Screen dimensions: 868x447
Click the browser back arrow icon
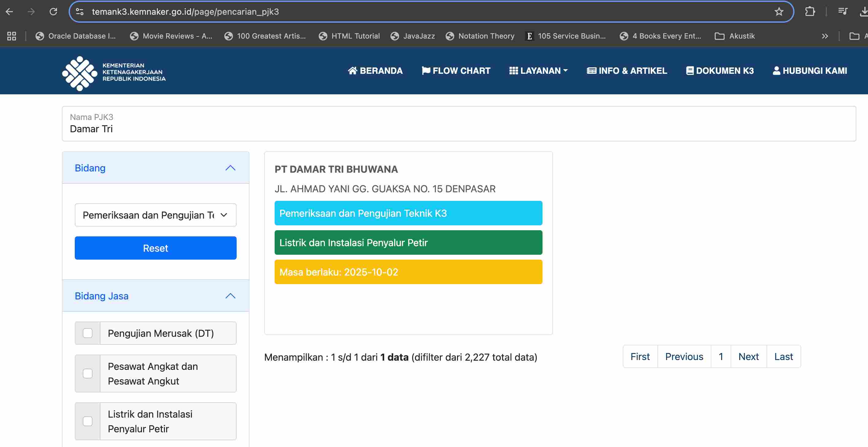coord(10,12)
